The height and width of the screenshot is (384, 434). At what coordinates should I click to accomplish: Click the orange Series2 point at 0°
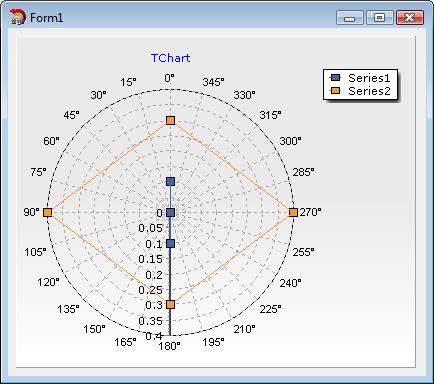[x=170, y=121]
